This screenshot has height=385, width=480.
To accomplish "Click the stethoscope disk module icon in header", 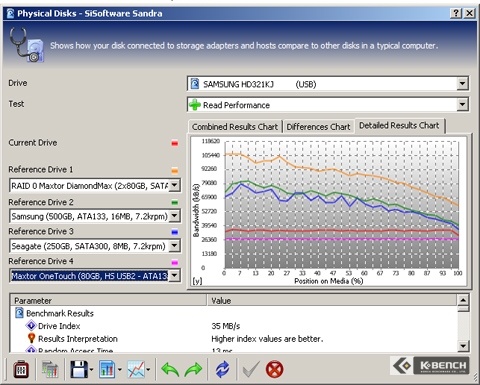I will 26,45.
